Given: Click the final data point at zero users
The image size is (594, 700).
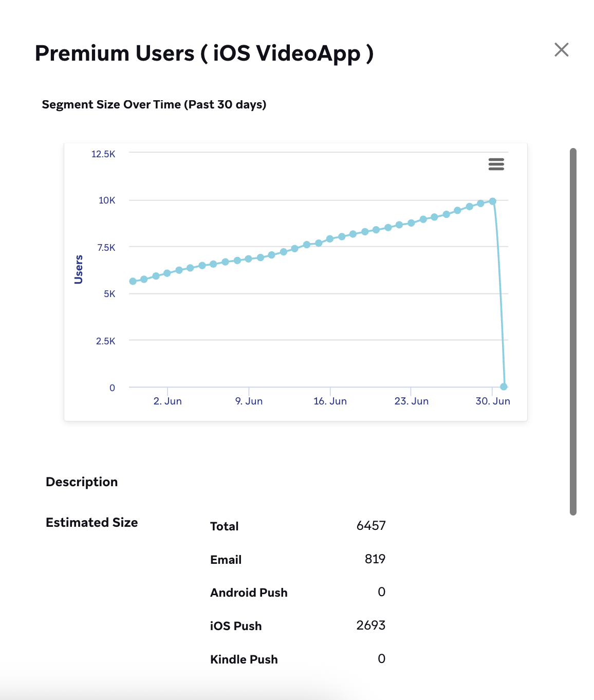Looking at the screenshot, I should pyautogui.click(x=504, y=386).
